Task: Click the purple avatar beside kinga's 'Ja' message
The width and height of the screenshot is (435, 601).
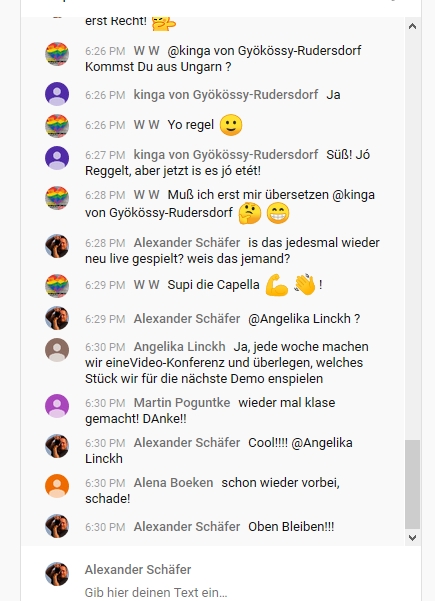Action: pyautogui.click(x=57, y=94)
